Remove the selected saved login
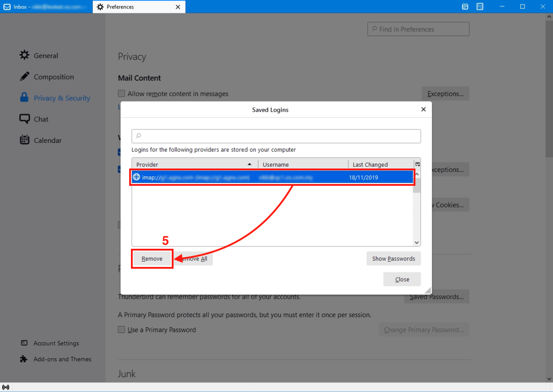The image size is (553, 392). [x=152, y=259]
